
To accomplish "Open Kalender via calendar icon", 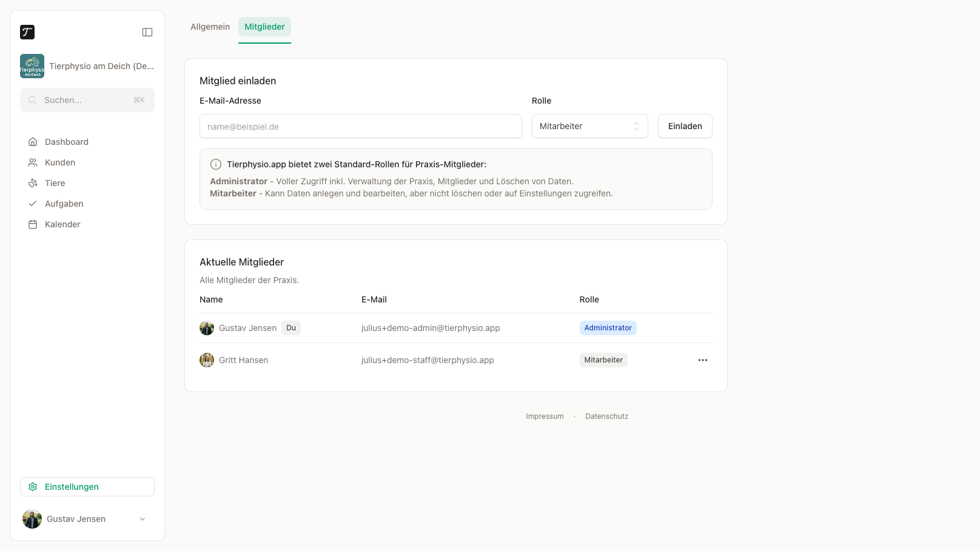I will 33,224.
